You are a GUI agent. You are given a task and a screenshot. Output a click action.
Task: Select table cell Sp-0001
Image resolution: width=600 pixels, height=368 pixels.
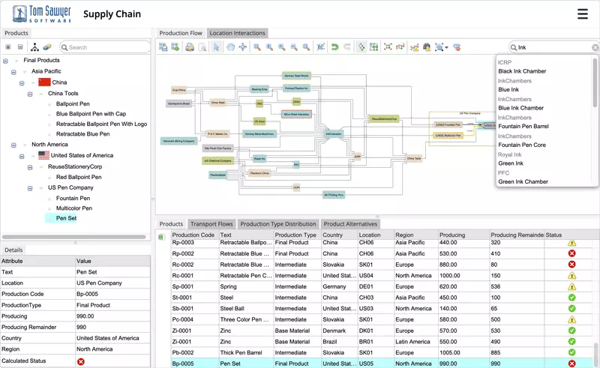(195, 287)
